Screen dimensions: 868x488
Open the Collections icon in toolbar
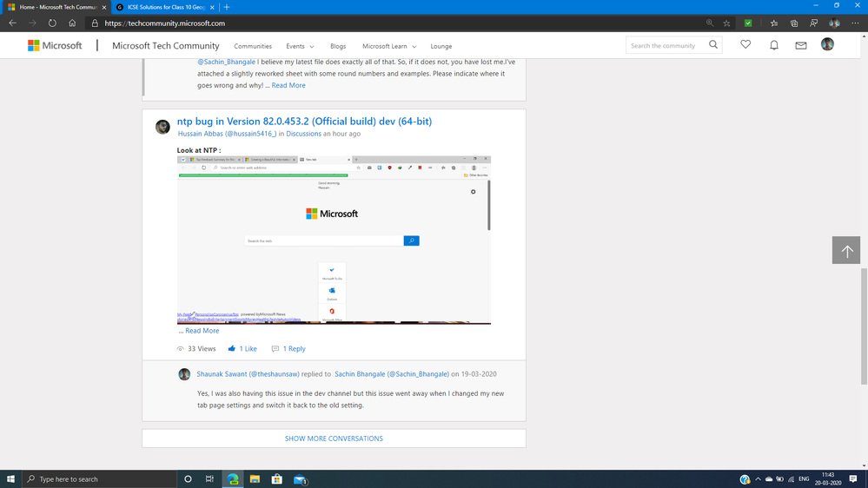click(794, 23)
